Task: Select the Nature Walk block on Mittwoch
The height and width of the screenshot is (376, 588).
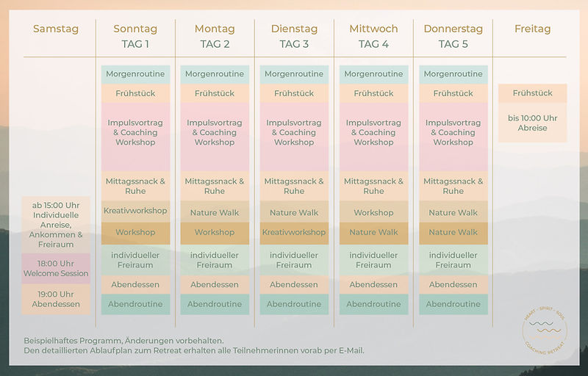Action: 373,232
